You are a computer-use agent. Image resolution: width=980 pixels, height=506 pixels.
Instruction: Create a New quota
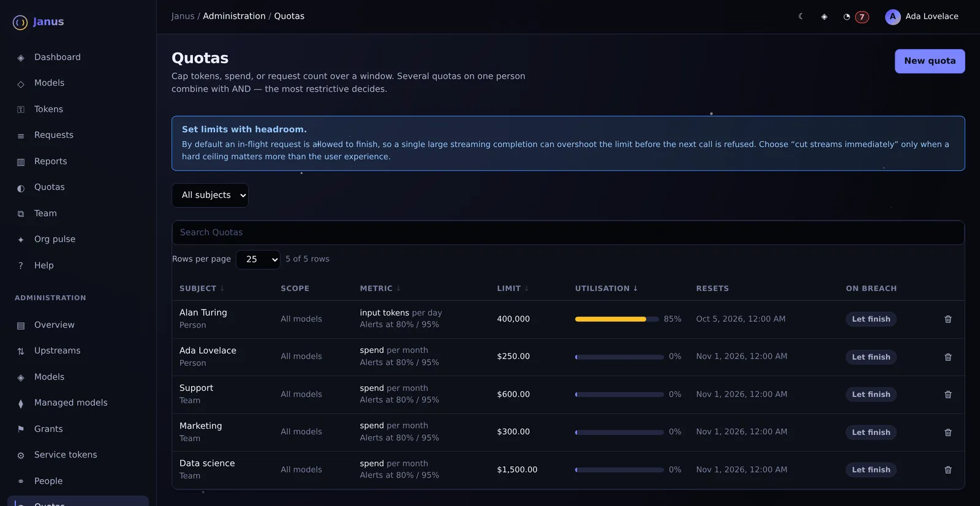click(930, 61)
